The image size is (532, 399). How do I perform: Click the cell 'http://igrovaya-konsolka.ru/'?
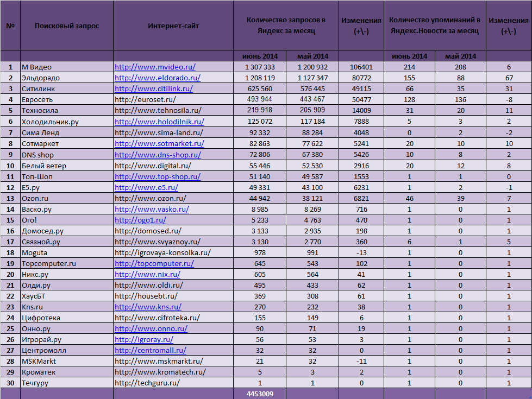click(x=173, y=252)
